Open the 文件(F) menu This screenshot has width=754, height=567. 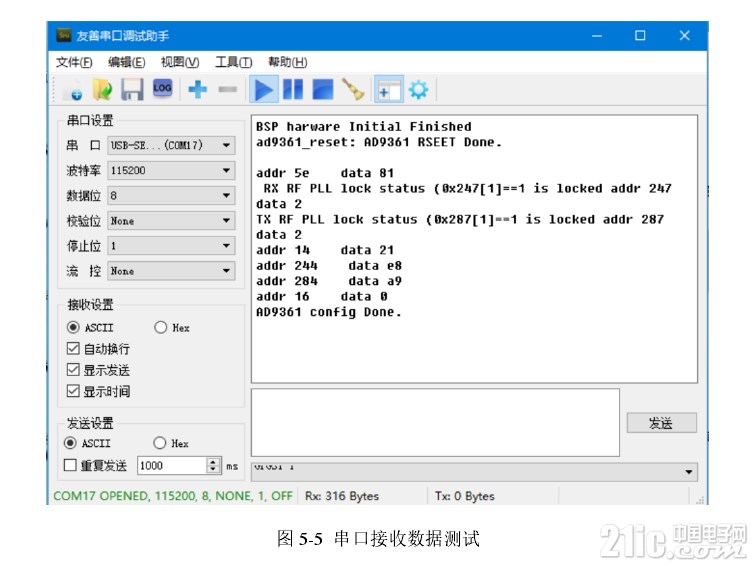click(74, 62)
